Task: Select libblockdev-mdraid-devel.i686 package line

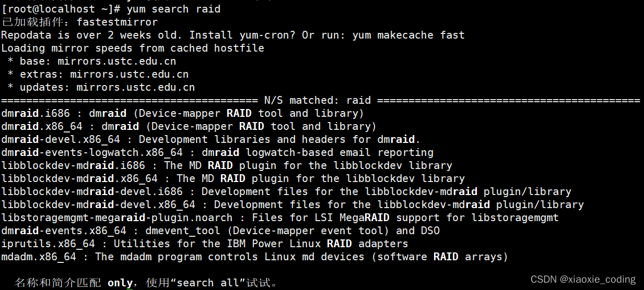Action: point(286,191)
